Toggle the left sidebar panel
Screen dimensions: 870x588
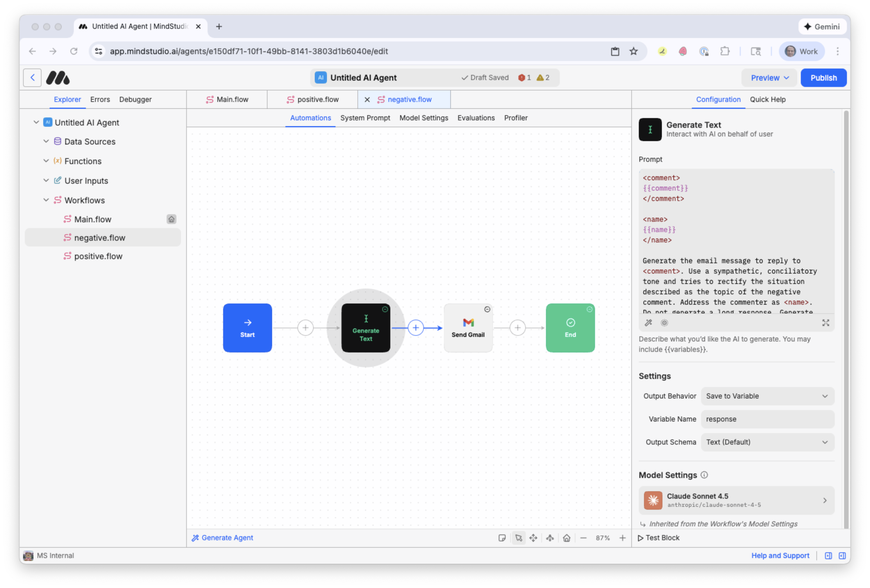[828, 555]
